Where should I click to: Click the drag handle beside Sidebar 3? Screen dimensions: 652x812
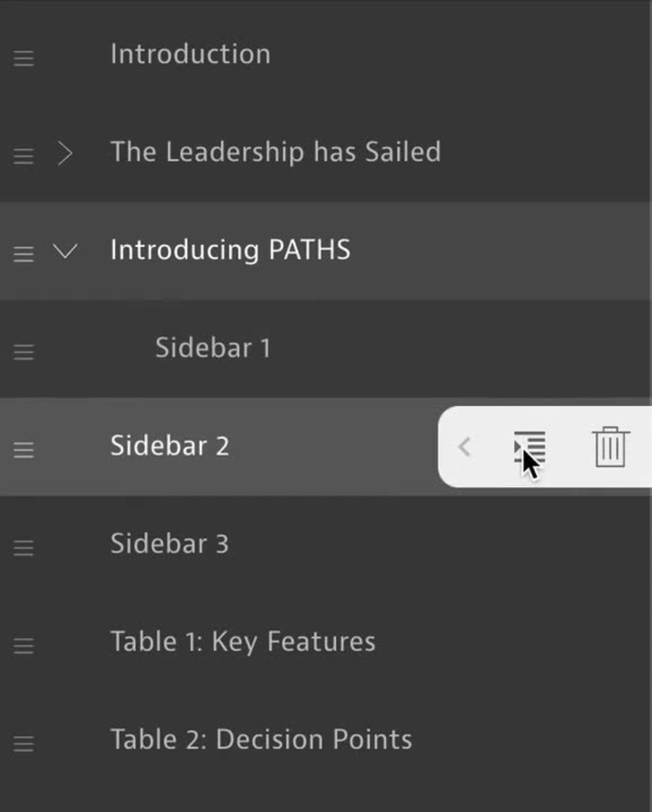click(x=24, y=548)
